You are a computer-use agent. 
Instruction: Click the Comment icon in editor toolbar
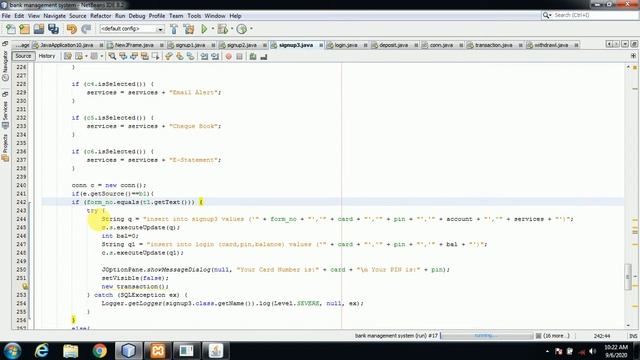point(253,56)
